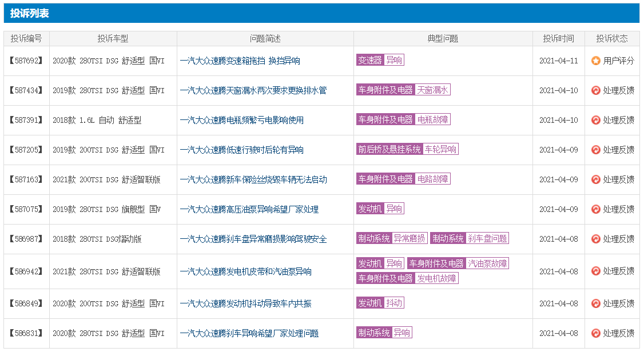The height and width of the screenshot is (352, 644).
Task: Click the 发动机 抖动 tag
Action: pos(380,303)
